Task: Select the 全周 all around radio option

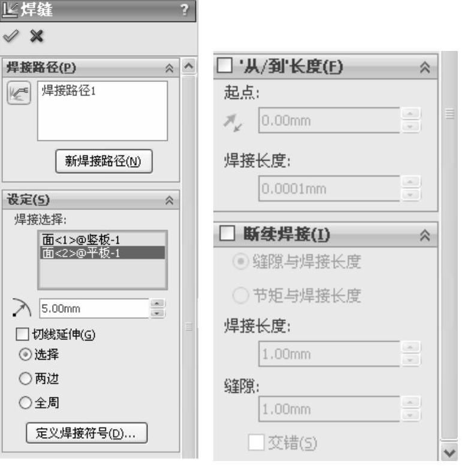Action: [x=25, y=403]
